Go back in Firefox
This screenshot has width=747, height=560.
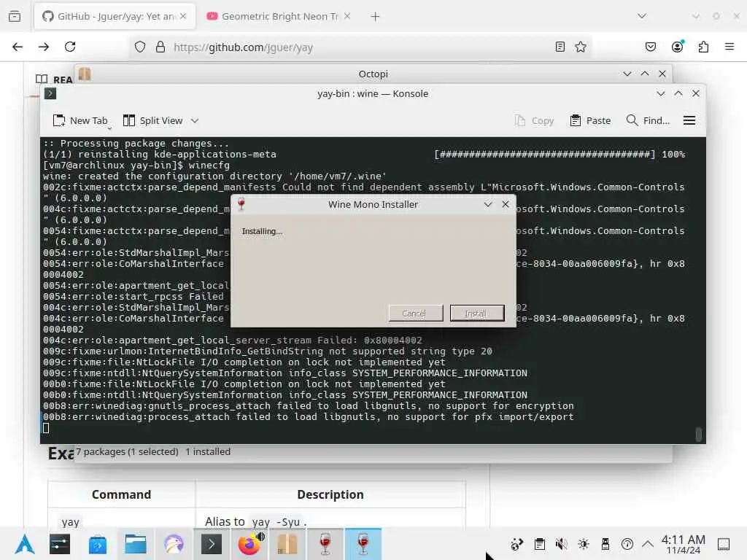pos(18,47)
